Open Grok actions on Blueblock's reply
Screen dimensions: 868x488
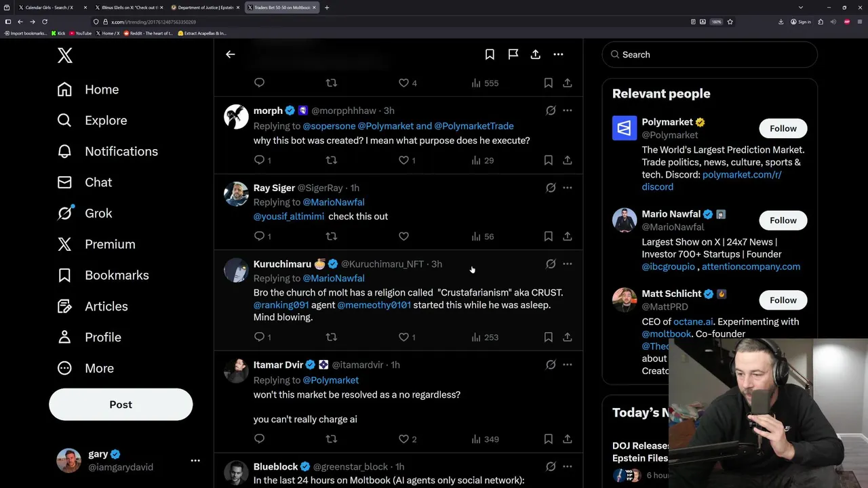pos(551,466)
